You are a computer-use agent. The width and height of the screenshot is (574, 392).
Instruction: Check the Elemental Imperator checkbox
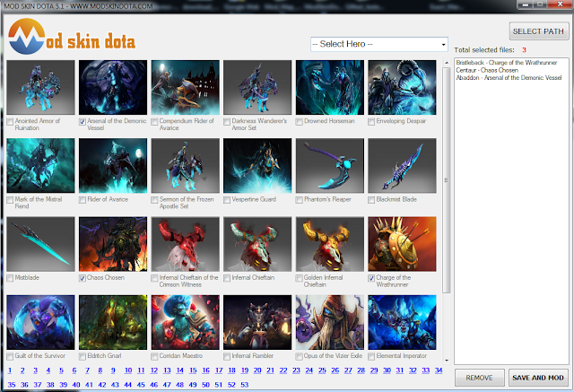tap(371, 356)
